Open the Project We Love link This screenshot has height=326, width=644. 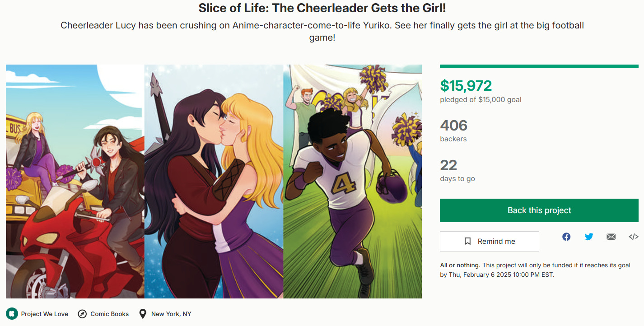click(45, 314)
